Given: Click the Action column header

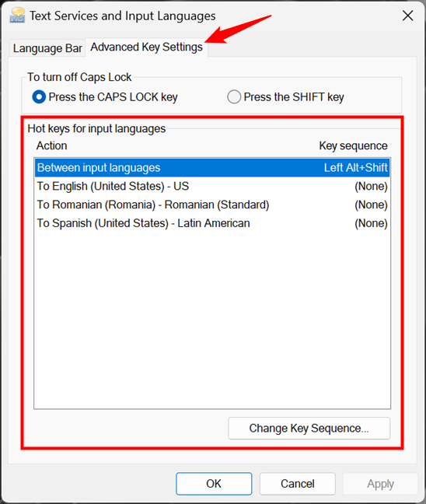Looking at the screenshot, I should [52, 145].
